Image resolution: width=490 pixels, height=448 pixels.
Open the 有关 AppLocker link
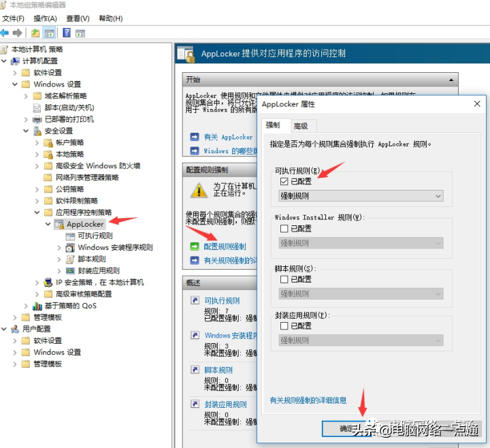click(228, 137)
